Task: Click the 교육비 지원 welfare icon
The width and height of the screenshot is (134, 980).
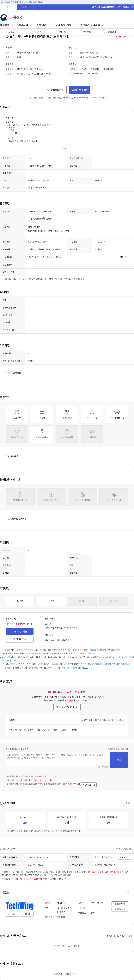Action: (92, 414)
